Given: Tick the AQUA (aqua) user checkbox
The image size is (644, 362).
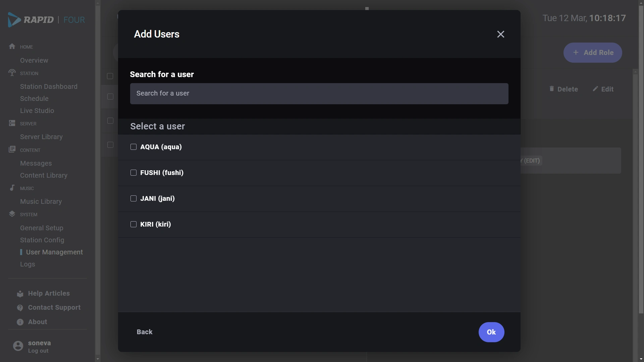Looking at the screenshot, I should [x=133, y=147].
